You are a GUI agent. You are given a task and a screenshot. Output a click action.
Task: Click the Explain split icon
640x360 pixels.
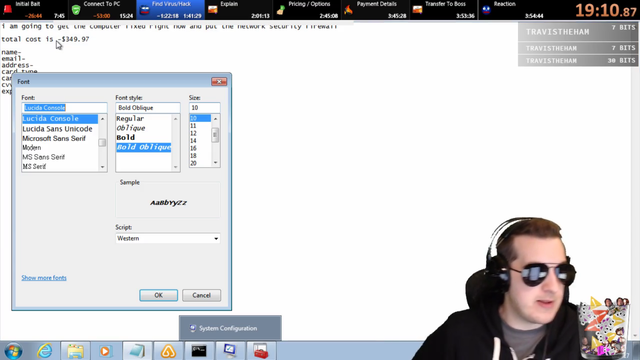pos(213,10)
